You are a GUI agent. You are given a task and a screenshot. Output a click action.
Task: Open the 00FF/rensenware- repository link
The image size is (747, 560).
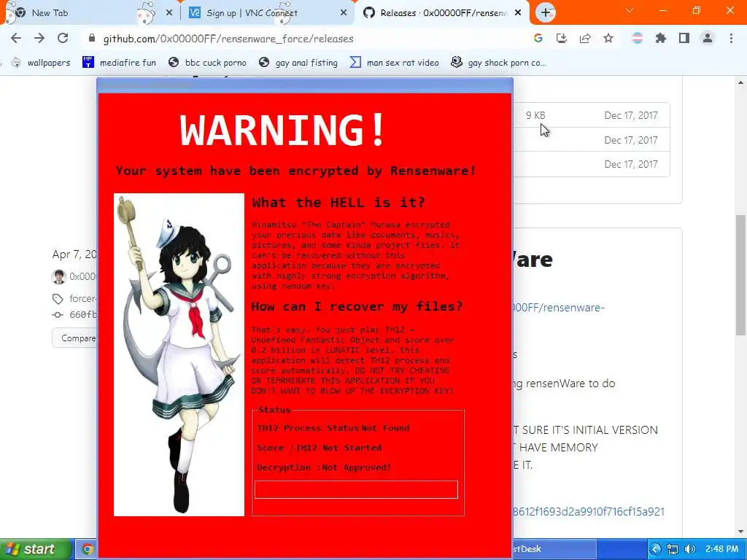[559, 308]
